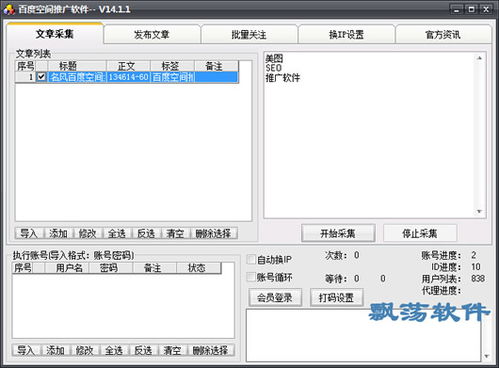The height and width of the screenshot is (368, 499).
Task: Click the 备注 column header in account list
Action: point(155,267)
